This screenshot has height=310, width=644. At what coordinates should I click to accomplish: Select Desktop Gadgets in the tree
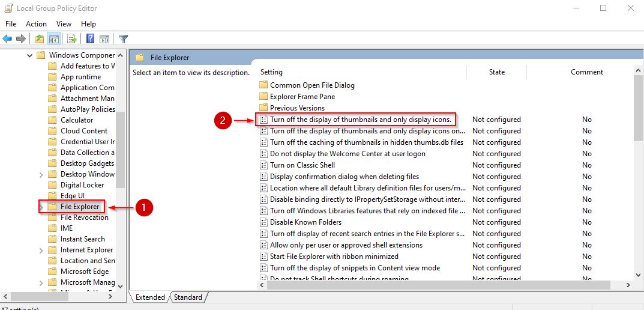88,163
